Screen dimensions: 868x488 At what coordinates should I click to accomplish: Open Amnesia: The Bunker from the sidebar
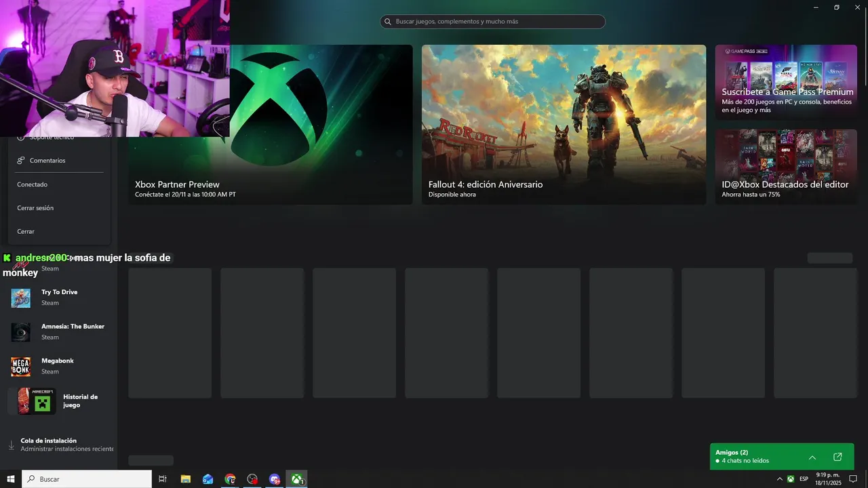tap(58, 332)
